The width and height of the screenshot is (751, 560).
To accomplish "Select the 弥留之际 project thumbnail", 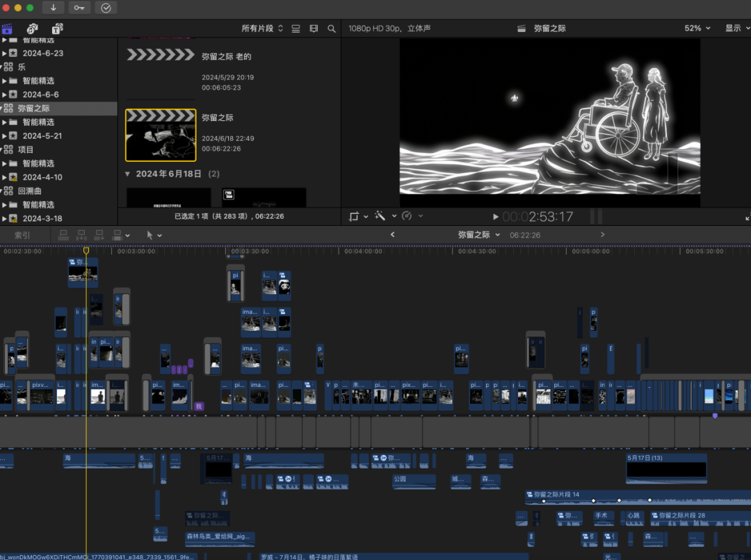I will tap(161, 135).
